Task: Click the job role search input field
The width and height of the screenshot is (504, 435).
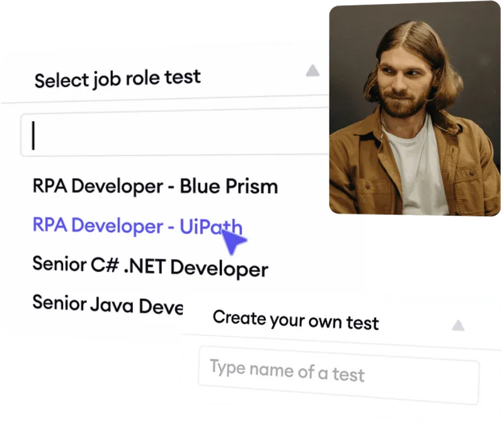Action: [x=170, y=133]
